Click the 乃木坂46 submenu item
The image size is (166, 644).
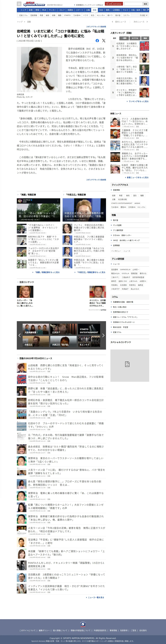[77, 15]
